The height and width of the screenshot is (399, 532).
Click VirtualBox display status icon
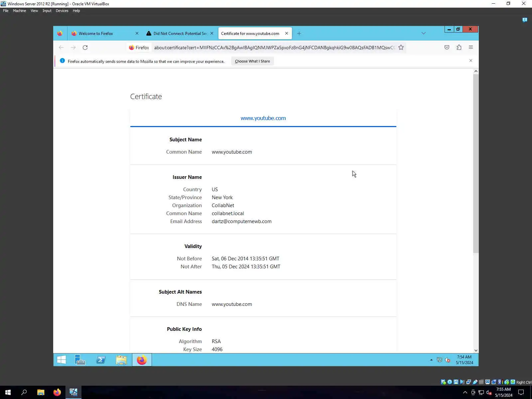click(x=487, y=382)
